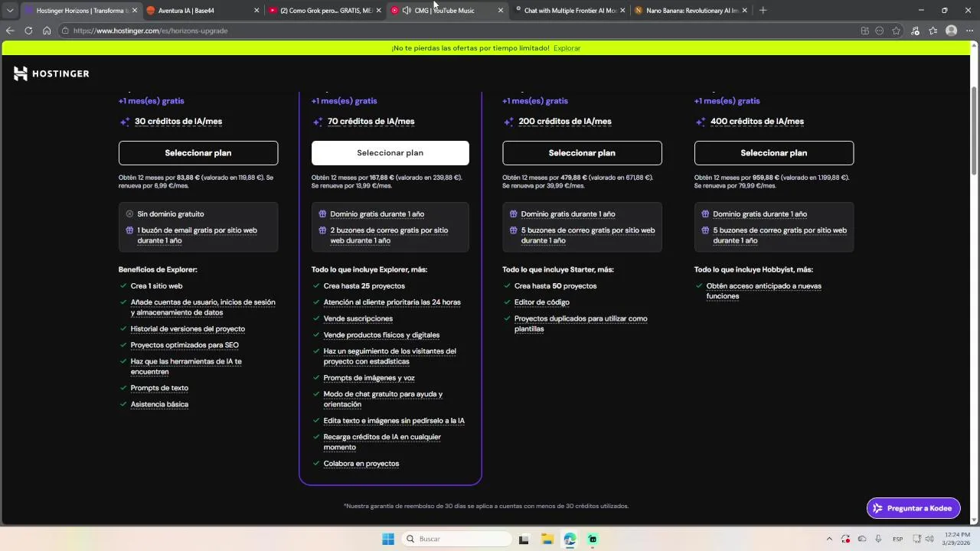The width and height of the screenshot is (980, 551).
Task: Open File Explorer from taskbar
Action: tap(547, 539)
